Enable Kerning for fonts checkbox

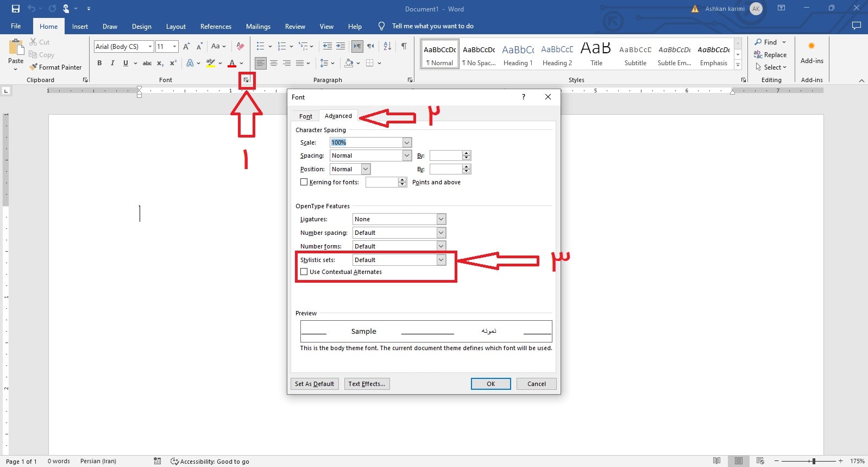[304, 182]
